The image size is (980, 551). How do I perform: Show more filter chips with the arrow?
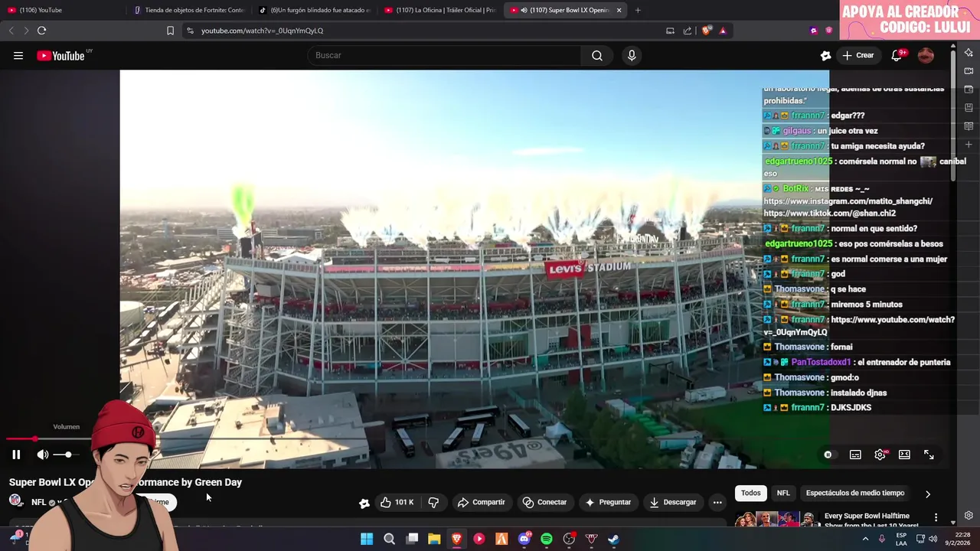tap(928, 494)
